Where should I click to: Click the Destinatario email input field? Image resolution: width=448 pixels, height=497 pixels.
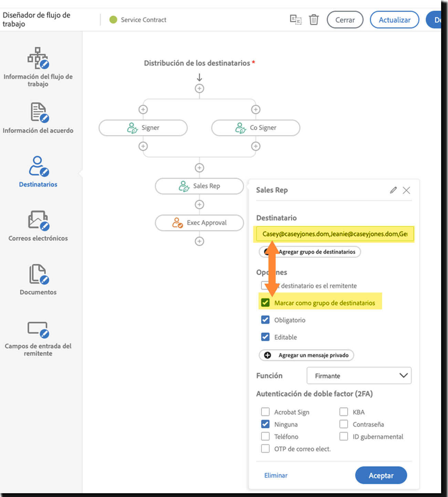pyautogui.click(x=334, y=234)
